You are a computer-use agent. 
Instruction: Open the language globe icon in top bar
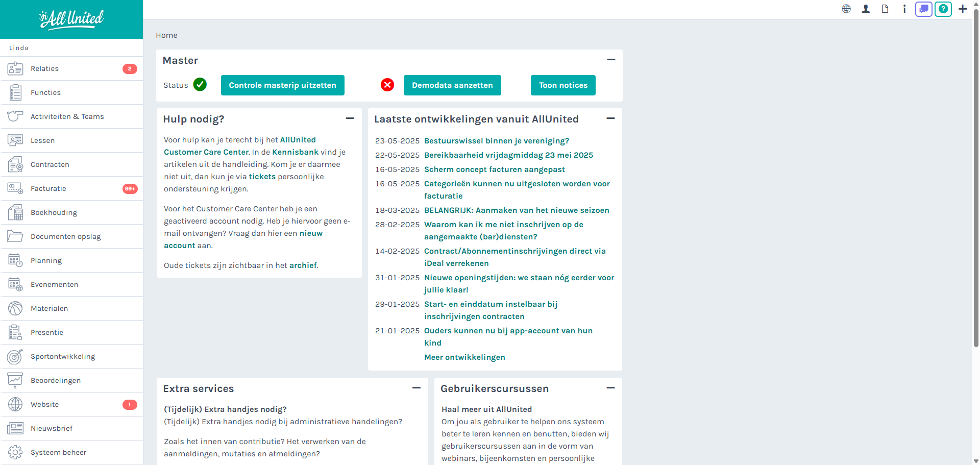[x=846, y=9]
